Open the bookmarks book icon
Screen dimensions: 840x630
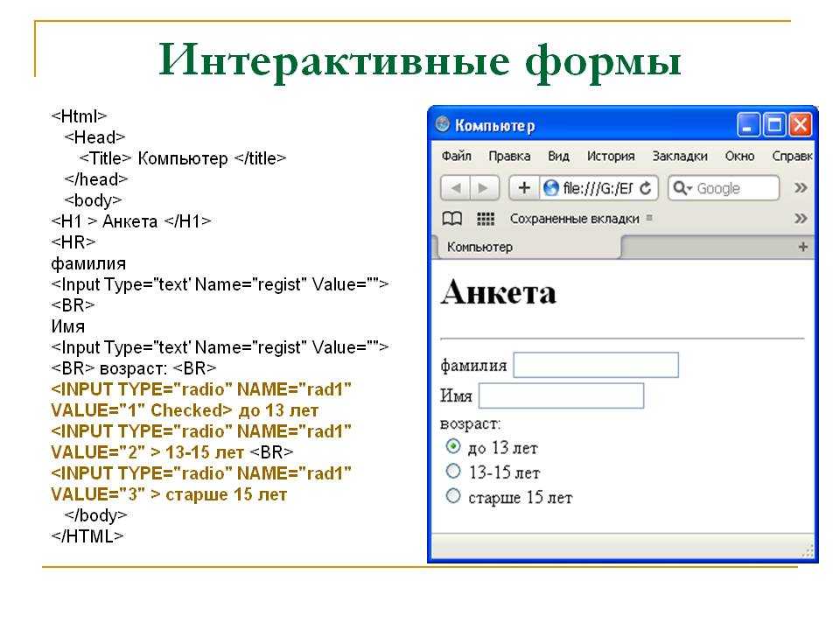coord(451,219)
